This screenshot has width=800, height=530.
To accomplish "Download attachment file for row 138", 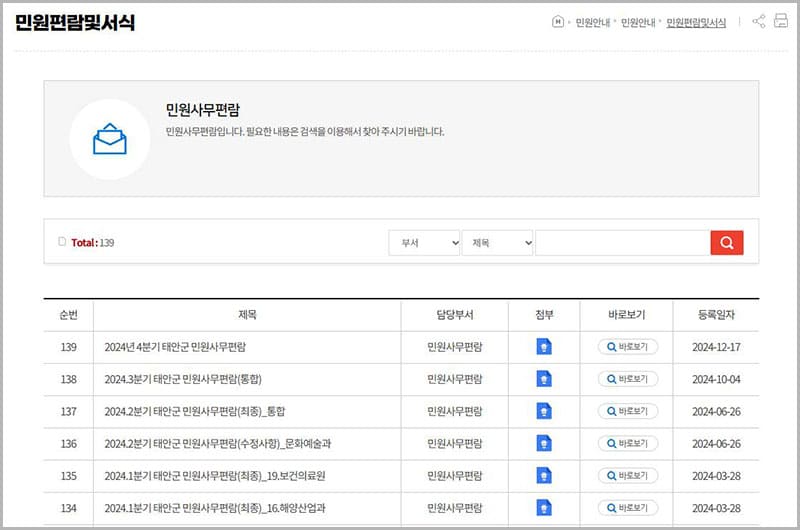I will coord(544,379).
